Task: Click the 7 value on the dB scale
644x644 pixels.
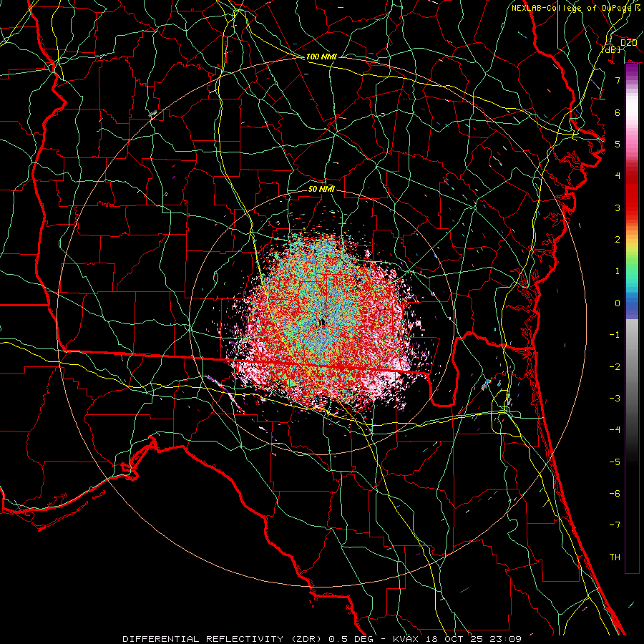Action: pyautogui.click(x=618, y=80)
